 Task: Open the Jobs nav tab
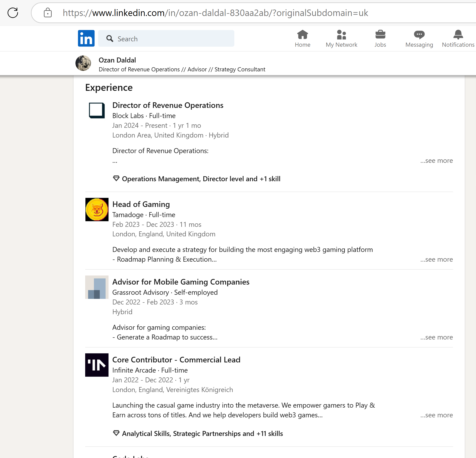(380, 39)
